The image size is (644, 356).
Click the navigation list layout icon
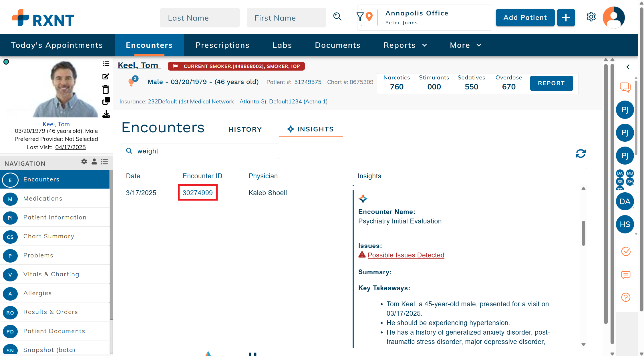[x=105, y=162]
